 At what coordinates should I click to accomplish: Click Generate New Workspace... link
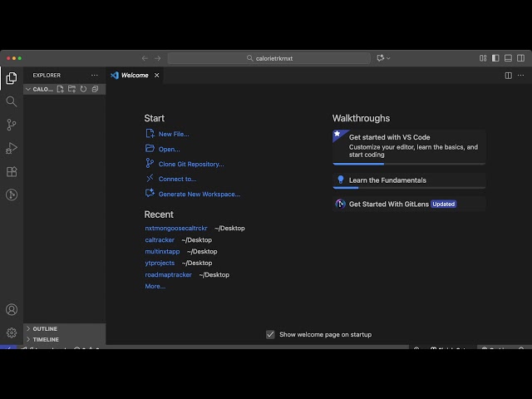tap(199, 194)
